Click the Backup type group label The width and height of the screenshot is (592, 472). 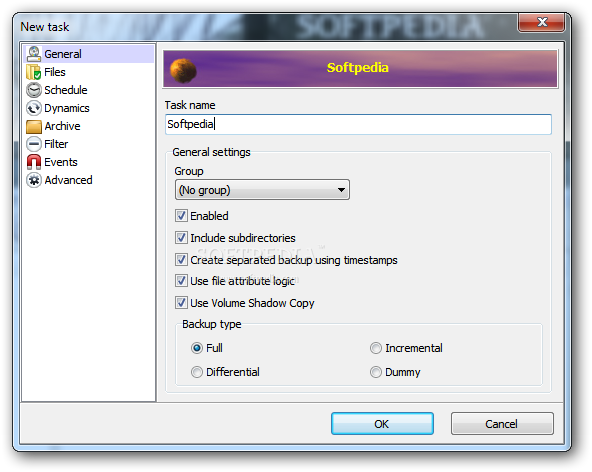tap(212, 324)
